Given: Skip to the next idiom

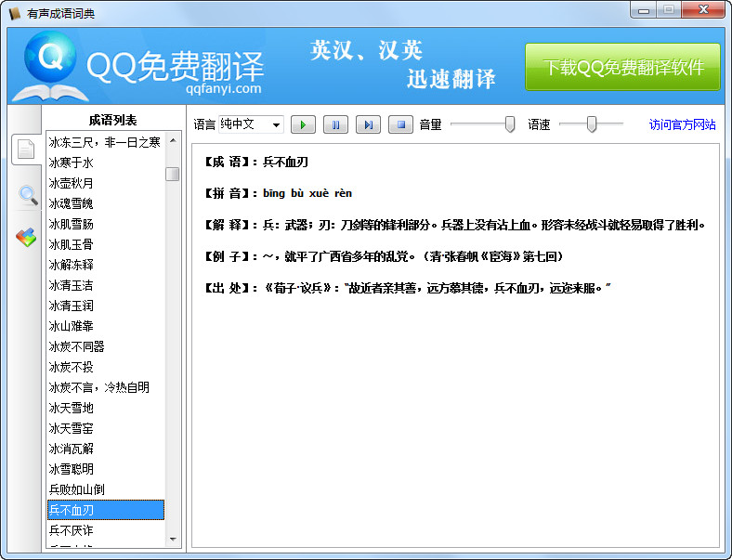Looking at the screenshot, I should click(x=369, y=124).
